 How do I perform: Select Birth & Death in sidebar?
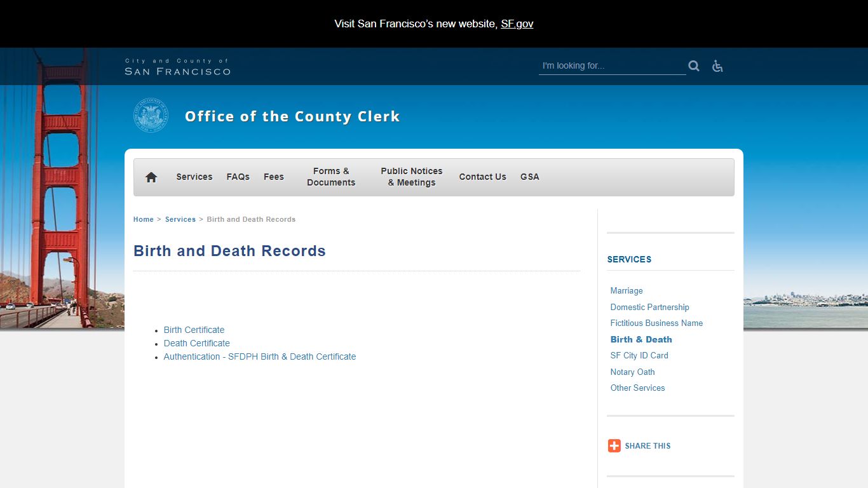[x=641, y=339]
